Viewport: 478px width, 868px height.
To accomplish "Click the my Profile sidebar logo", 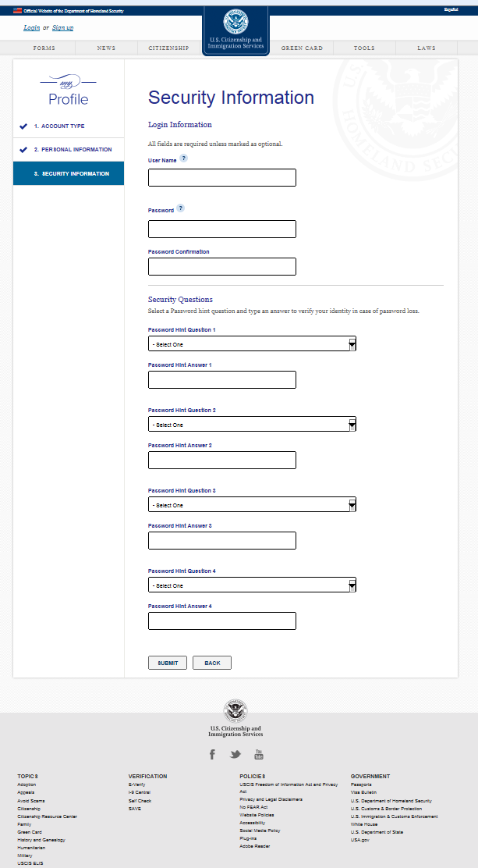I will 69,91.
